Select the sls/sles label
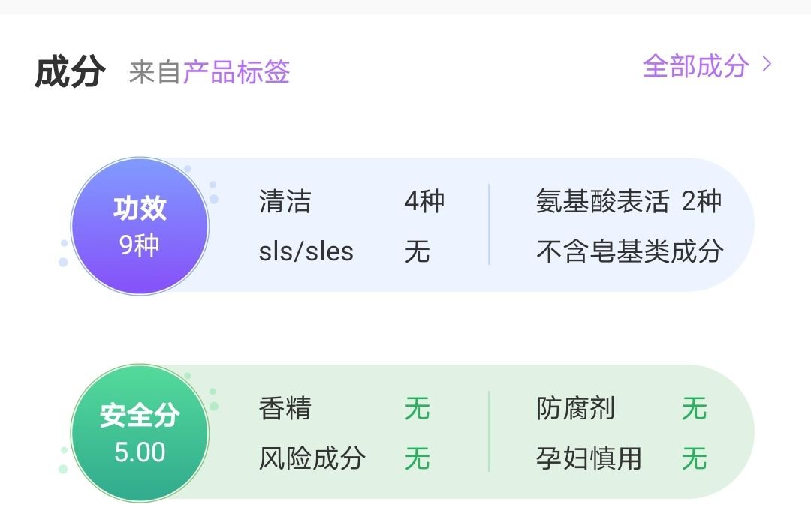The image size is (811, 532). tap(306, 251)
